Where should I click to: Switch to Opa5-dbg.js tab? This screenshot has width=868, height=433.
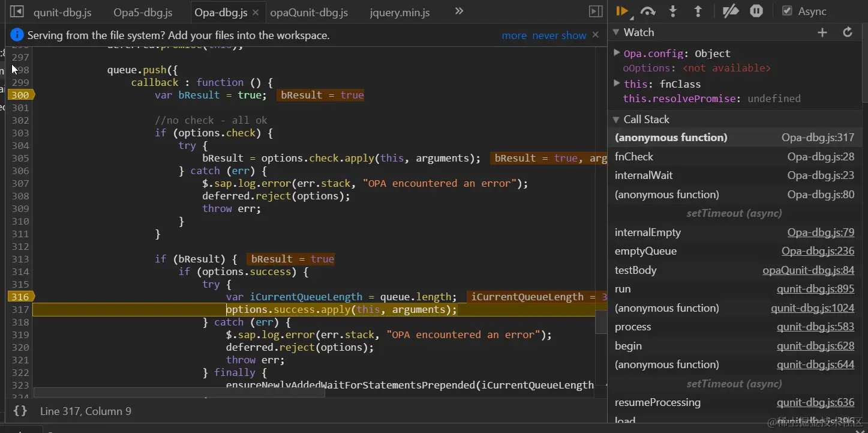[x=143, y=12]
